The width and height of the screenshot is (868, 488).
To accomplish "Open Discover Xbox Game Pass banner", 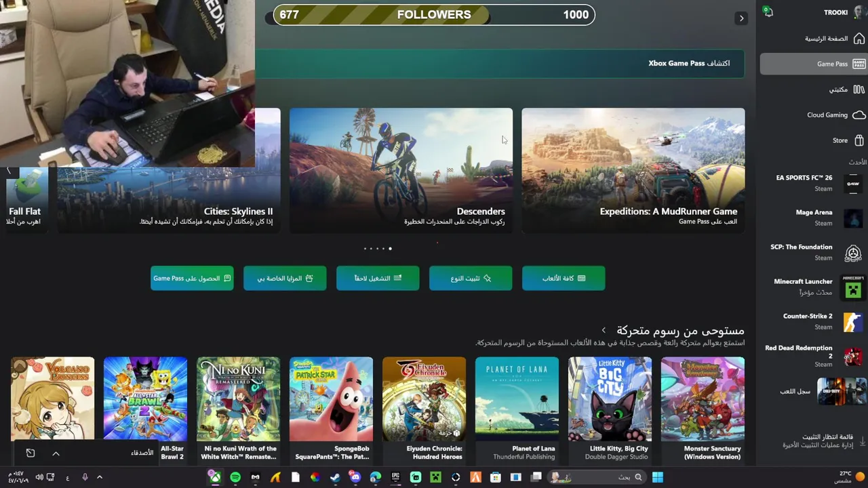I will click(500, 63).
